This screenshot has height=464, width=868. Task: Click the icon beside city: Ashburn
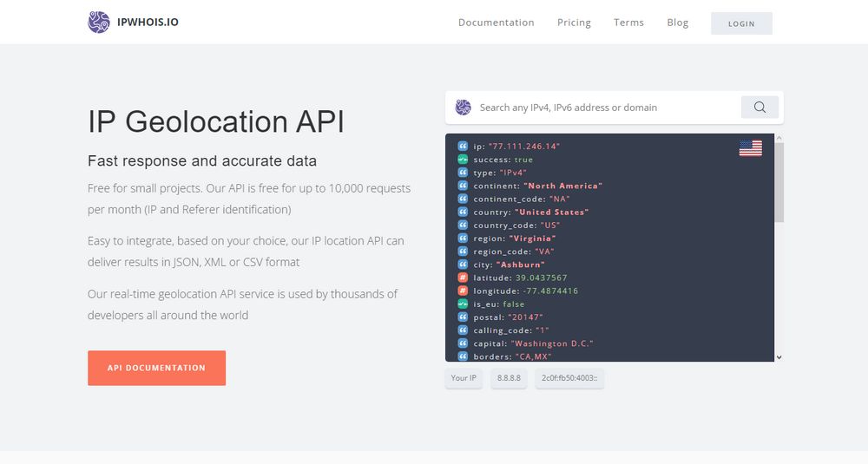click(x=463, y=265)
